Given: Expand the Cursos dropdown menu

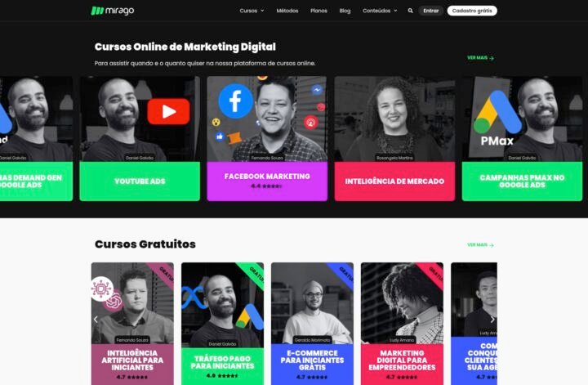Looking at the screenshot, I should tap(252, 11).
